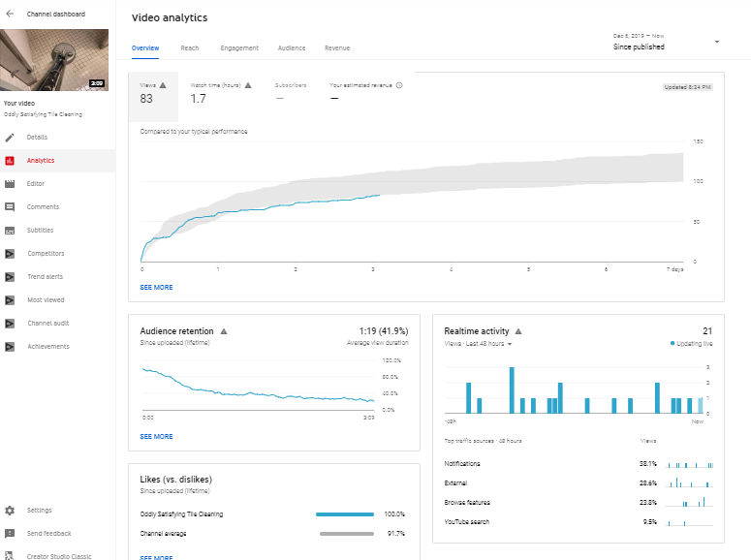This screenshot has width=751, height=560.
Task: Select the Subscribers metric card
Action: [291, 93]
